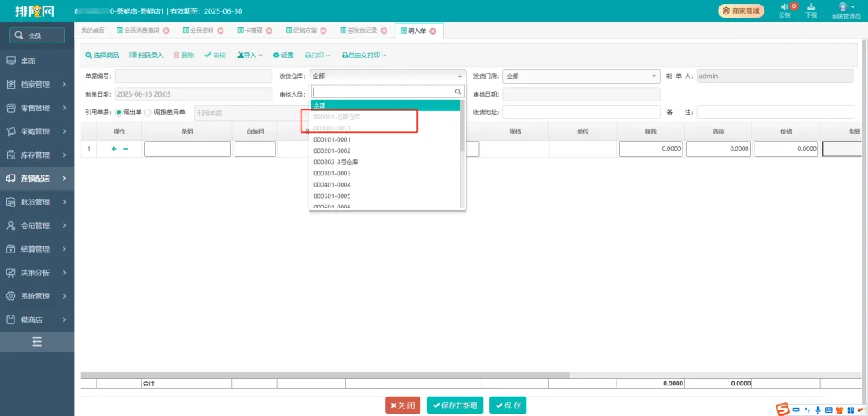Click the 公告 announcement speaker icon
Screen dimensions: 868x416
point(784,8)
